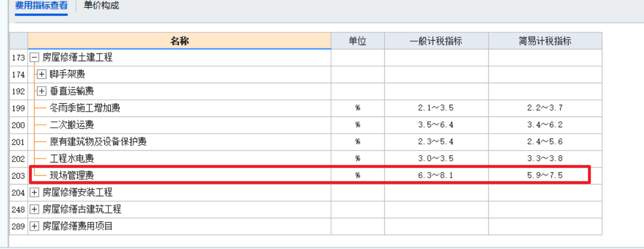Expand the 房屋修缮古建筑工程 node
644x249 pixels.
[34, 209]
